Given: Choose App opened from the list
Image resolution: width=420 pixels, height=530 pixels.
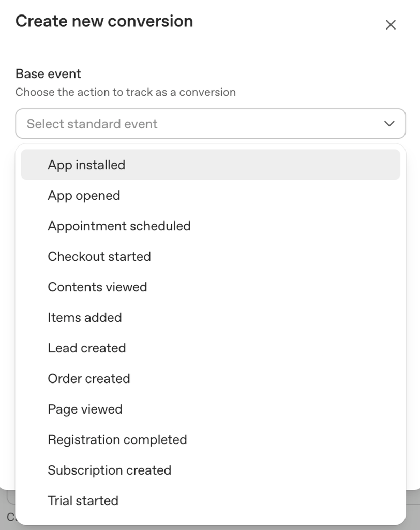Looking at the screenshot, I should pyautogui.click(x=210, y=195).
